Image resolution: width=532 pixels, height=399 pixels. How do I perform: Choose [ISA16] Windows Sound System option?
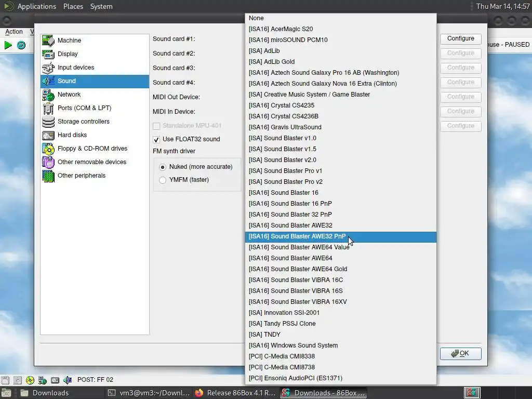pos(341,345)
